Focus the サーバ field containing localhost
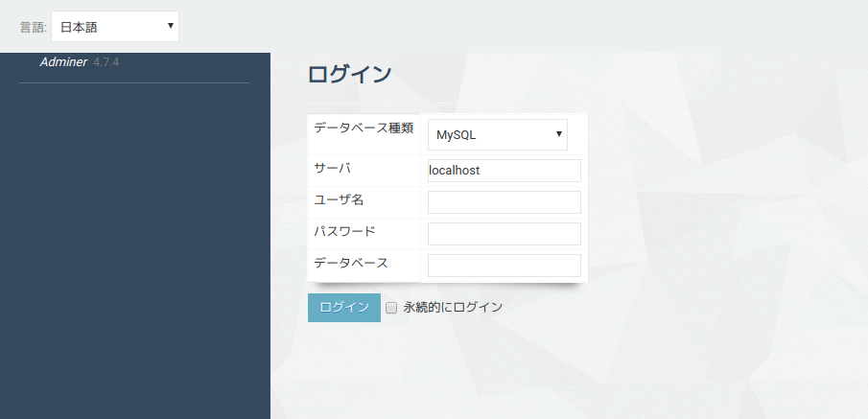Viewport: 868px width, 419px height. (x=504, y=171)
